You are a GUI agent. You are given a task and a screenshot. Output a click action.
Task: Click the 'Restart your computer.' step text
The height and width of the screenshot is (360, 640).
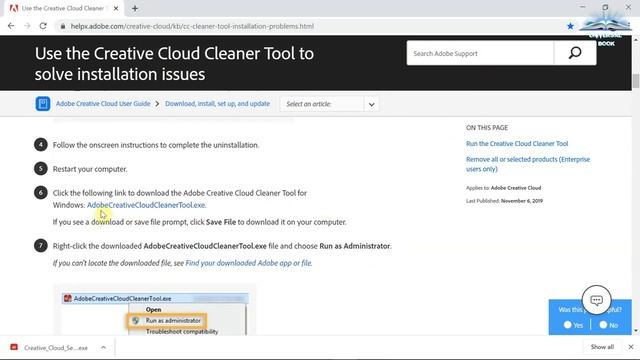tap(90, 169)
